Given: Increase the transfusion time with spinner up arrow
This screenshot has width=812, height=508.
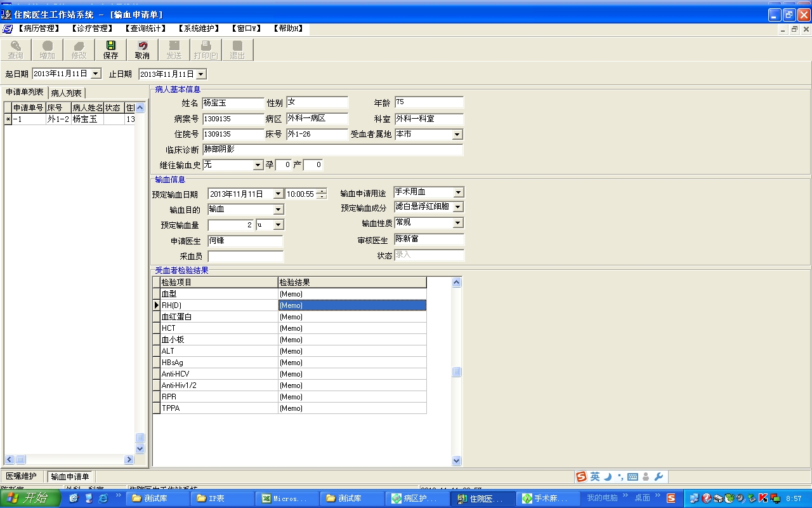Looking at the screenshot, I should coord(322,191).
